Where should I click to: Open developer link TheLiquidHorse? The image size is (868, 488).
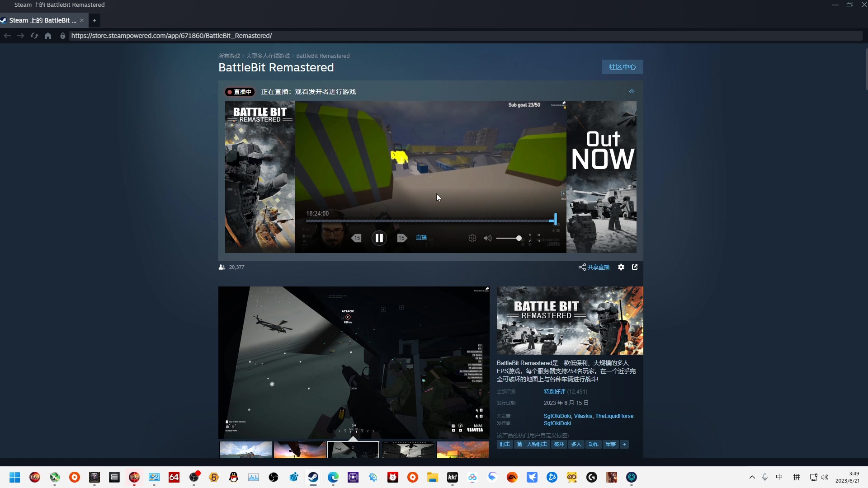[x=614, y=416]
